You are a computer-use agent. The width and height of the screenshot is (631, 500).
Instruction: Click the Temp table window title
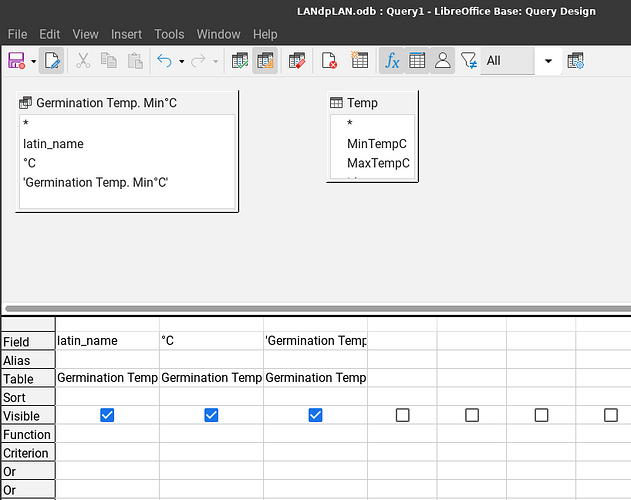pos(362,103)
